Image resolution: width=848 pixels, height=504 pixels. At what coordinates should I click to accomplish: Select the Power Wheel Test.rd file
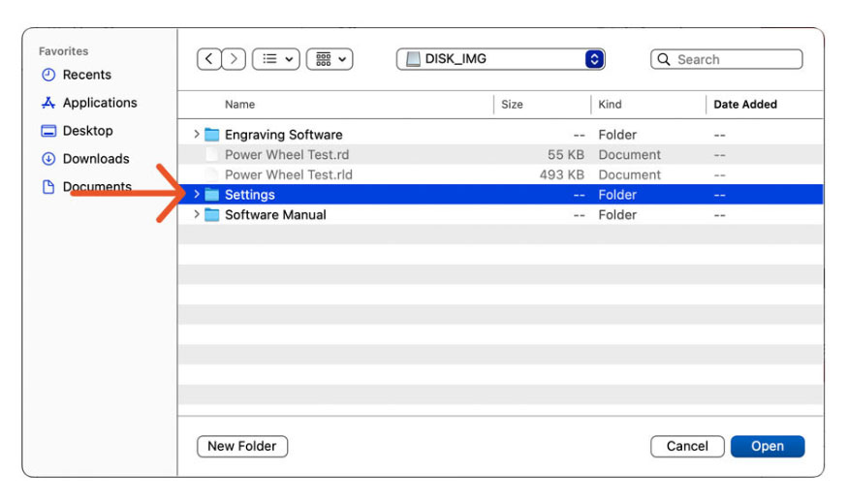(x=287, y=155)
